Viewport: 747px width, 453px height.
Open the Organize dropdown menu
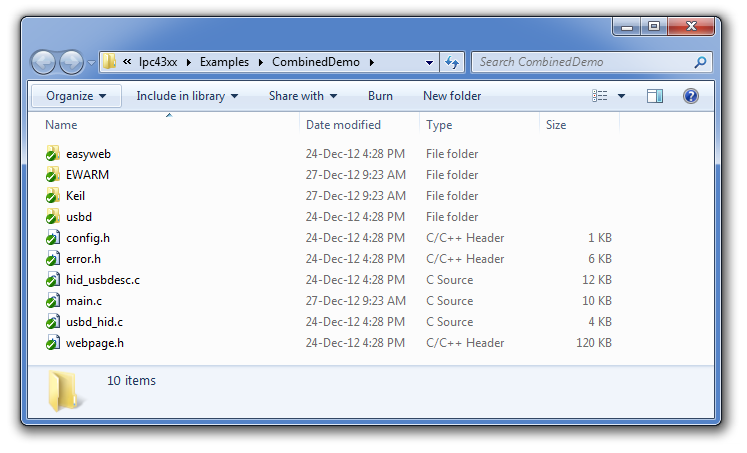(x=76, y=96)
